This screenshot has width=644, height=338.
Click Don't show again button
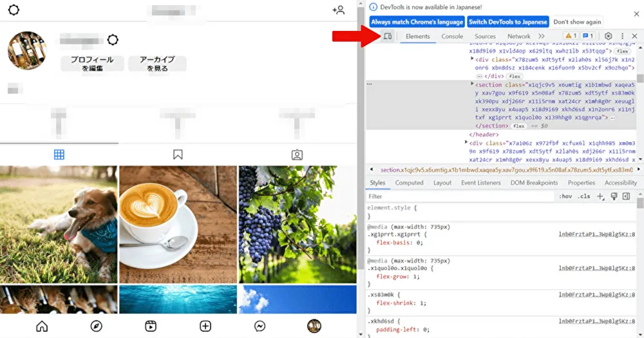tap(577, 22)
